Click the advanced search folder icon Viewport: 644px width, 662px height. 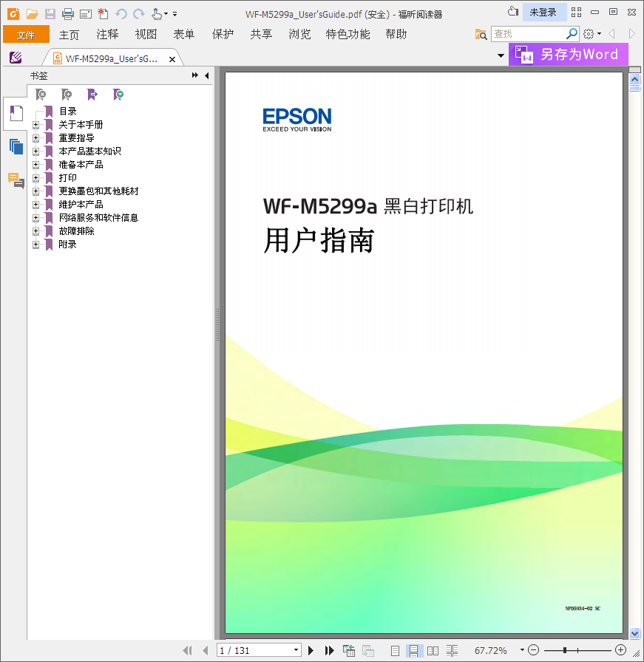[x=481, y=34]
